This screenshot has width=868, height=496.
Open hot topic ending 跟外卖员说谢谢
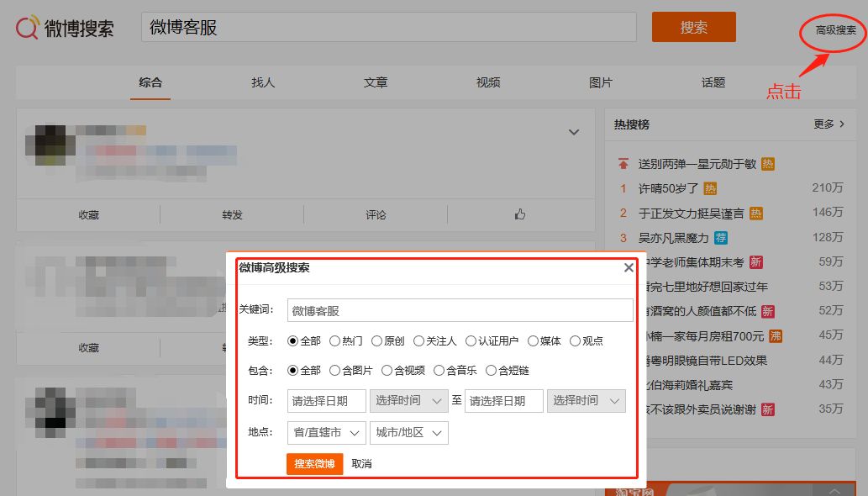click(x=700, y=409)
